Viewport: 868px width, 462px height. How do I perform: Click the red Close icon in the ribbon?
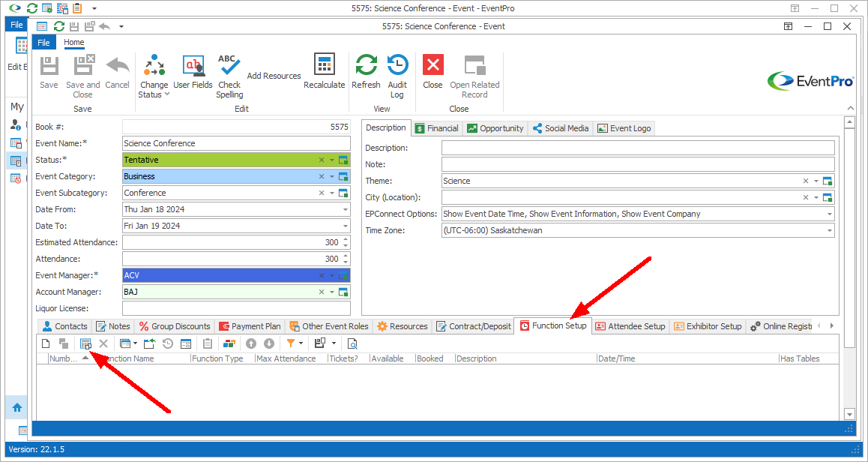coord(433,64)
